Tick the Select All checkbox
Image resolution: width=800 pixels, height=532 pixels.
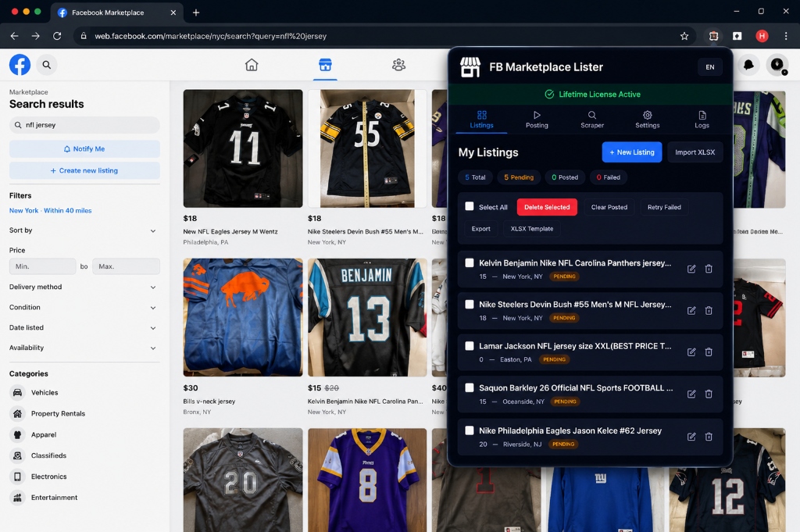pos(470,206)
